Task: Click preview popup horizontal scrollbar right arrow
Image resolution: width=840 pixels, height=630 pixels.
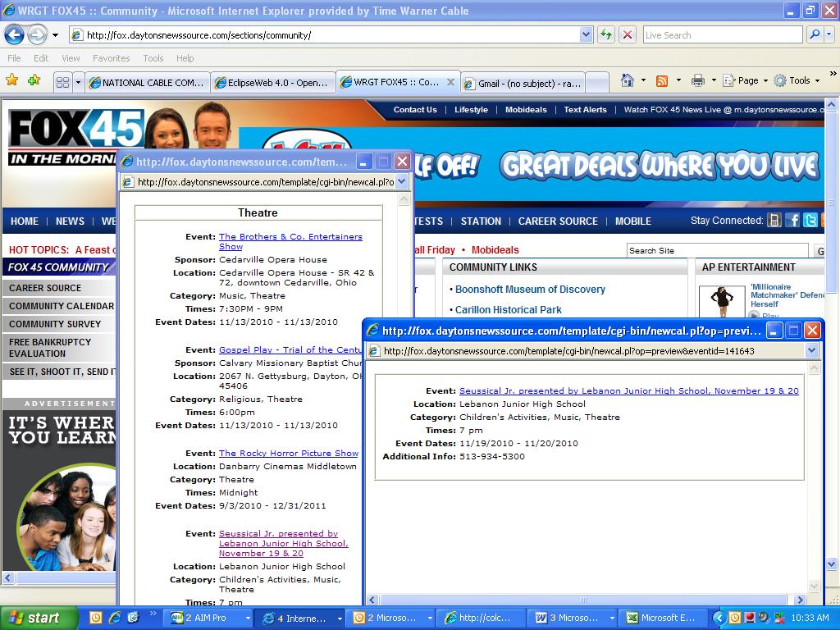Action: click(800, 600)
